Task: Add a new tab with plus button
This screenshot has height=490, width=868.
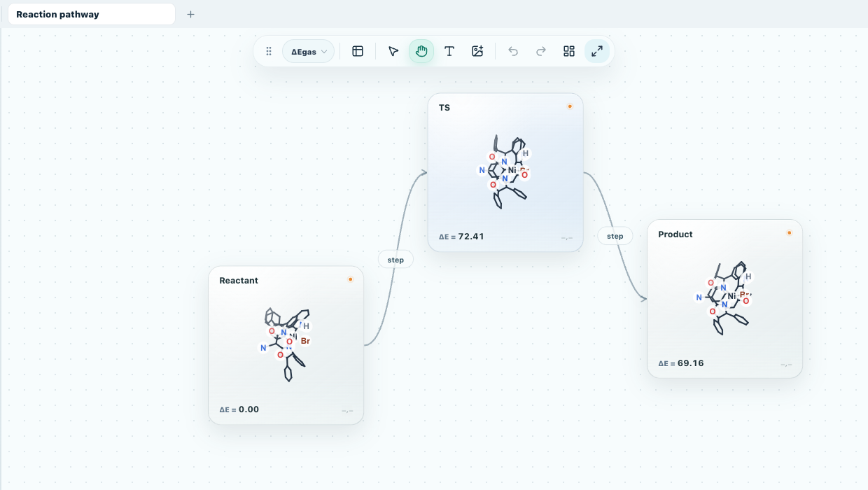Action: click(x=190, y=14)
